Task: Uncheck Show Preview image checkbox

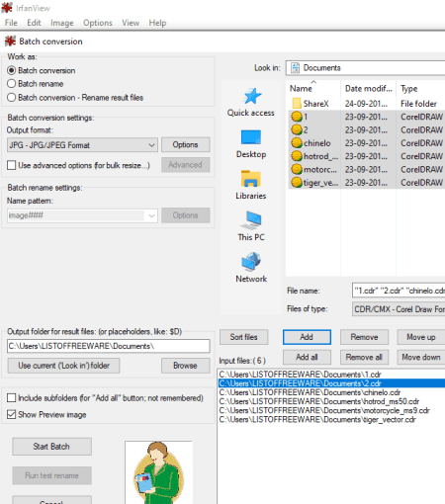Action: 12,414
